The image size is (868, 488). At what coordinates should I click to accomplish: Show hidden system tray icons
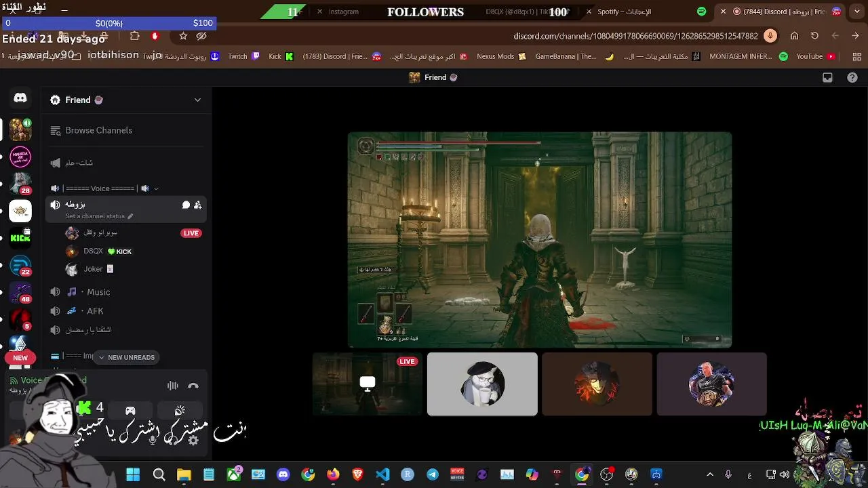[x=710, y=474]
